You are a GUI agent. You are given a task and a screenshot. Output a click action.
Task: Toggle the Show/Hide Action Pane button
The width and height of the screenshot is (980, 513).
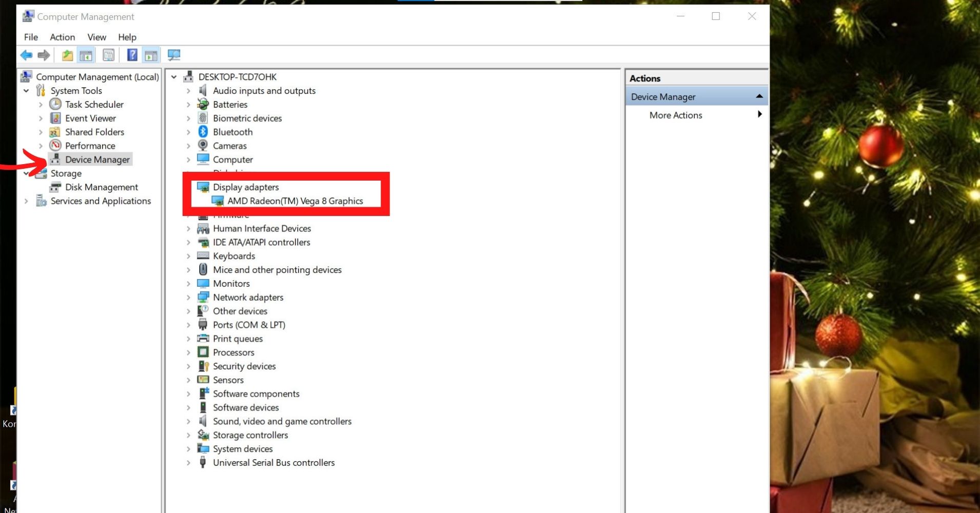151,55
